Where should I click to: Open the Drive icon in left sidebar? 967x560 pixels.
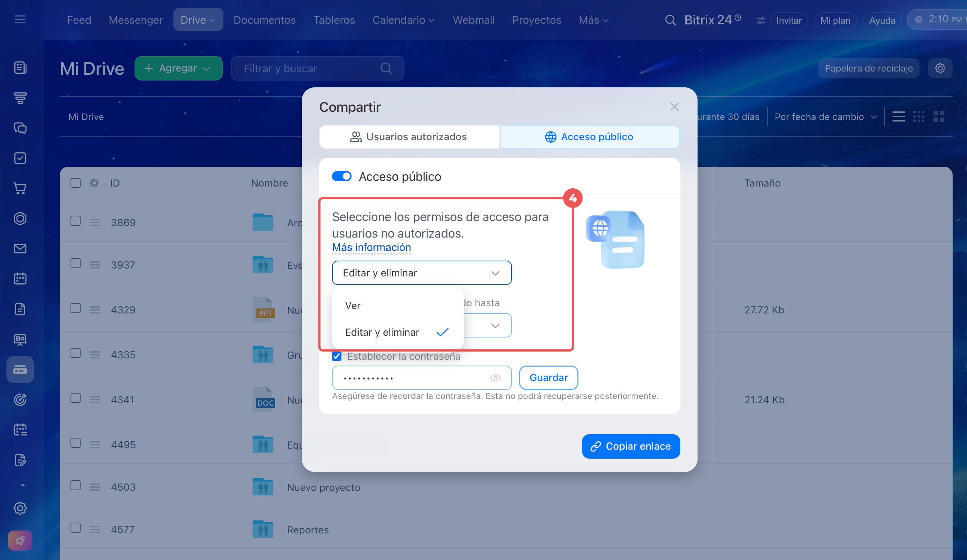click(x=20, y=369)
